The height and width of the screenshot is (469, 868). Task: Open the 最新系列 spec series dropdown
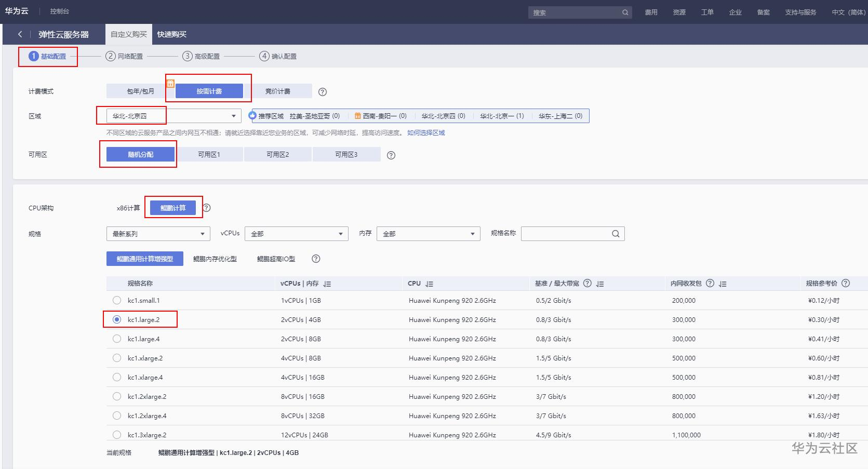click(x=158, y=234)
